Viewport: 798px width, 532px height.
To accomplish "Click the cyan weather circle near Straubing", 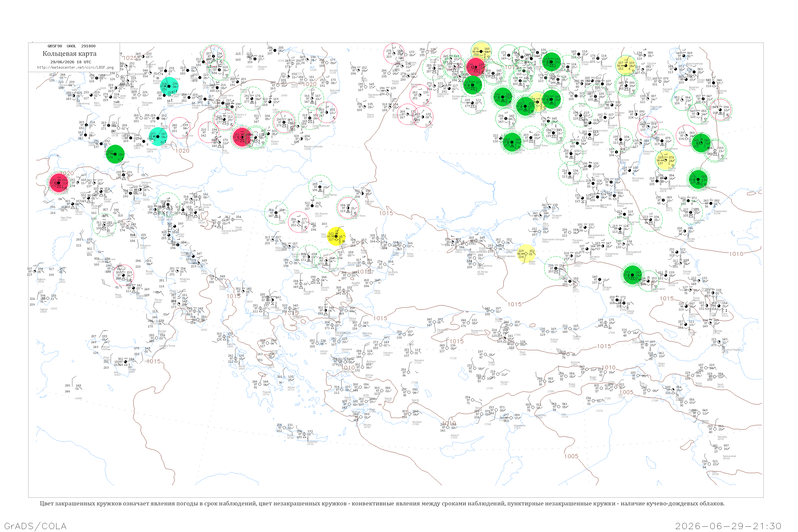I will point(158,136).
